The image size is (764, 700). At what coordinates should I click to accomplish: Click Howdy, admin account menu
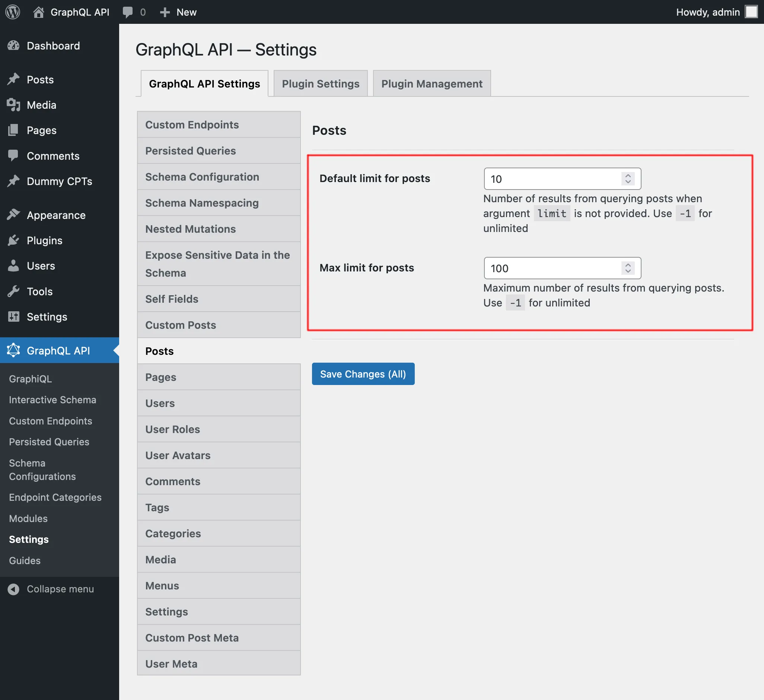[x=717, y=12]
